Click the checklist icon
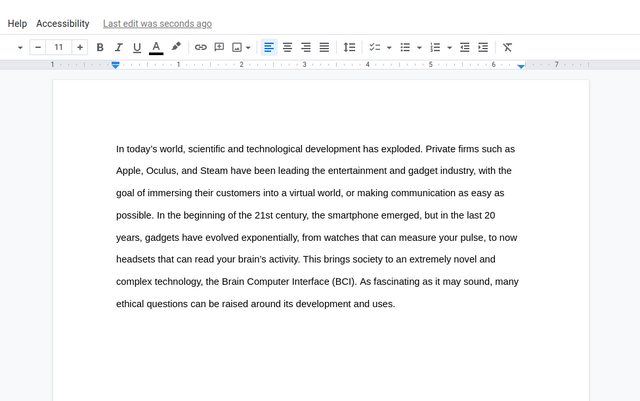This screenshot has width=640, height=401. point(374,47)
